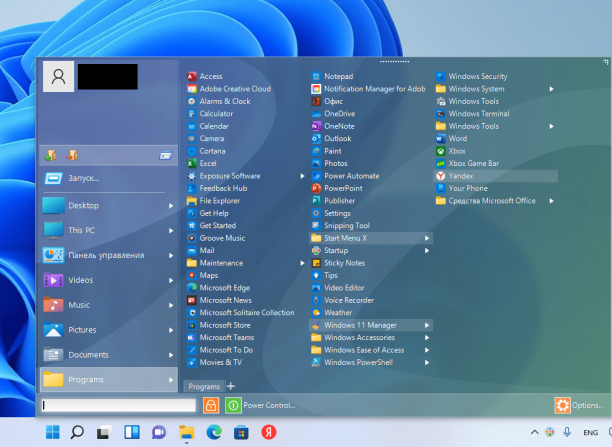Open Windows Terminal icon
This screenshot has height=447, width=612.
(x=441, y=114)
